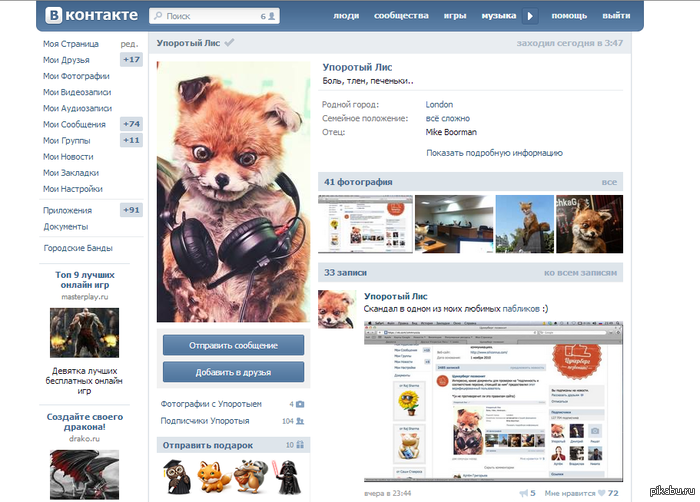Click the verified checkmark beside profile name
700x502 pixels.
point(230,44)
